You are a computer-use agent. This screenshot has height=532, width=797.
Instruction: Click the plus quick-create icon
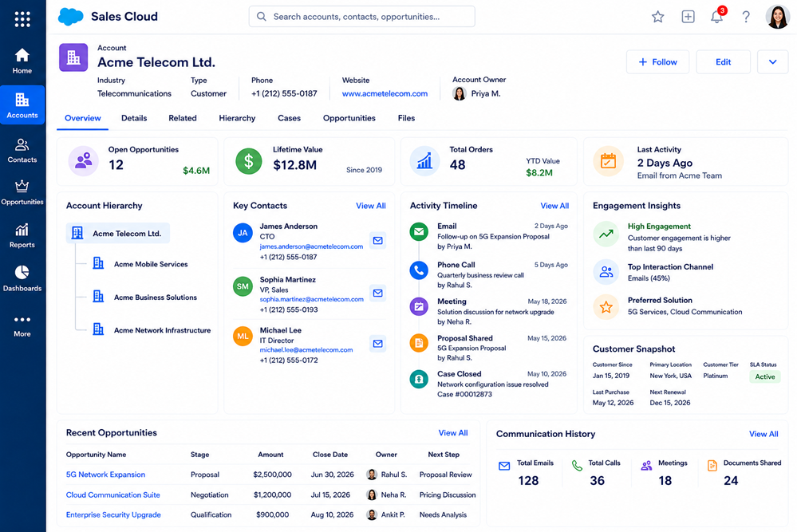tap(688, 17)
